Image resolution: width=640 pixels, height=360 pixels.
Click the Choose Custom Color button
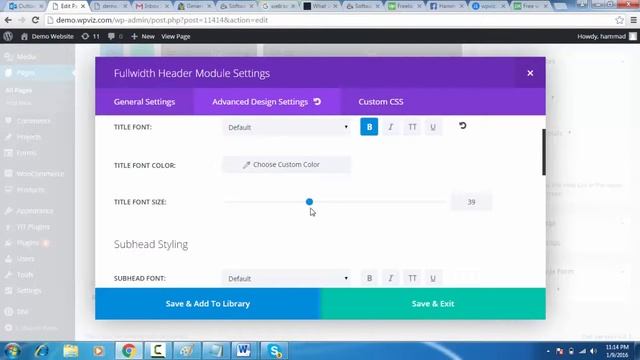coord(287,164)
